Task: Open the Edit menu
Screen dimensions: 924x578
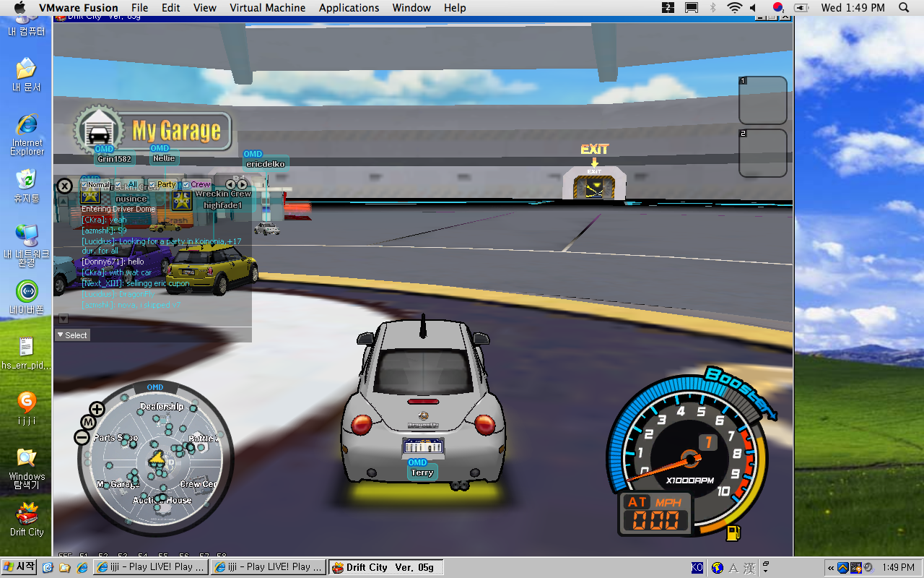Action: (x=171, y=8)
